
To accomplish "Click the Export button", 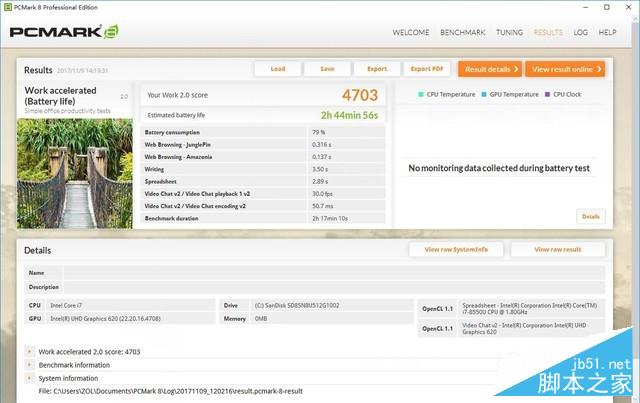I will pyautogui.click(x=377, y=69).
